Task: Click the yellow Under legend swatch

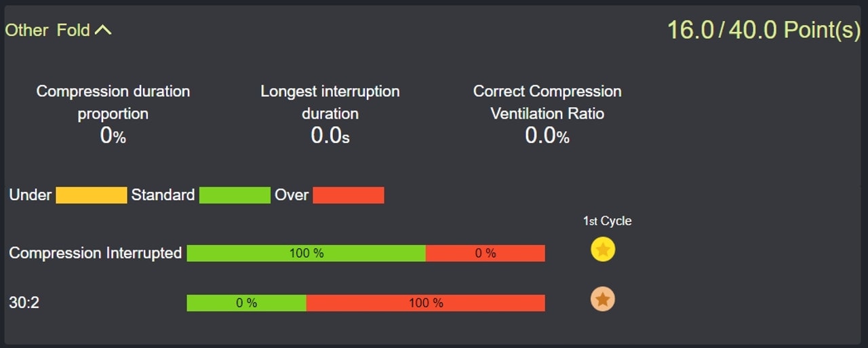Action: pos(91,195)
